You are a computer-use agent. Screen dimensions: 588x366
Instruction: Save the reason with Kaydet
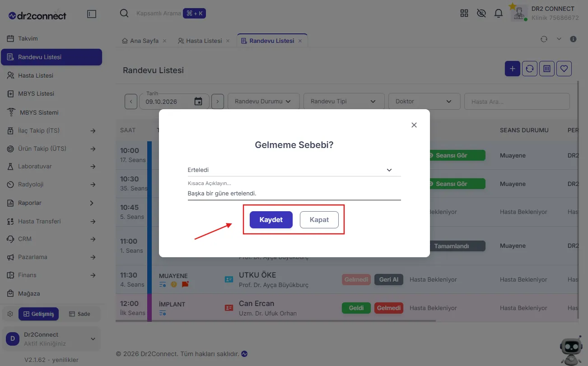coord(271,220)
